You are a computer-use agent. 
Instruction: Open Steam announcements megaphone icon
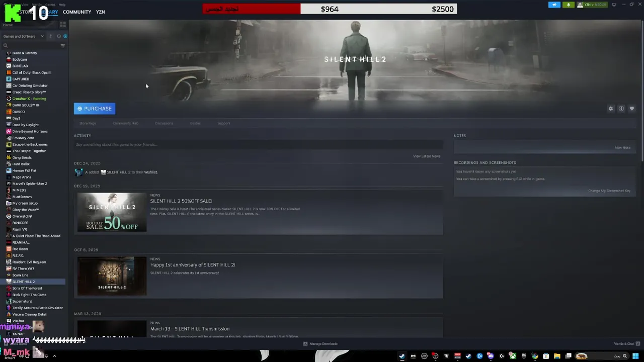point(554,5)
